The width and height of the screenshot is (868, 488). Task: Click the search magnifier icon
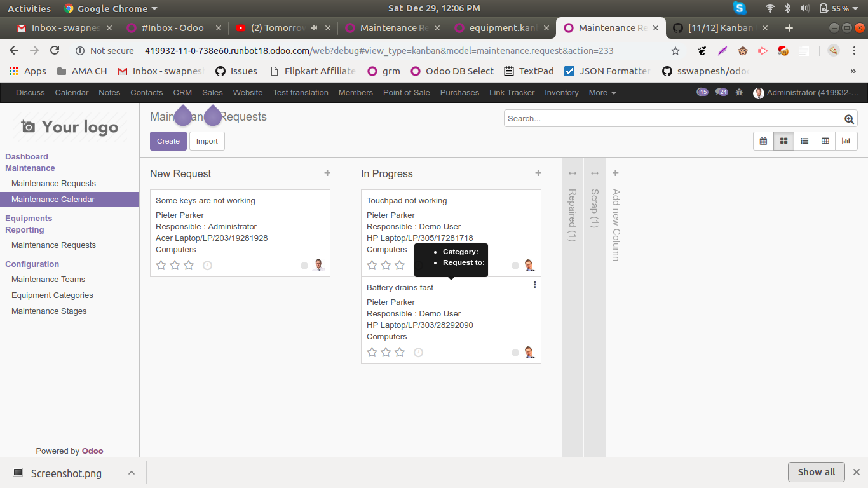[x=850, y=118]
